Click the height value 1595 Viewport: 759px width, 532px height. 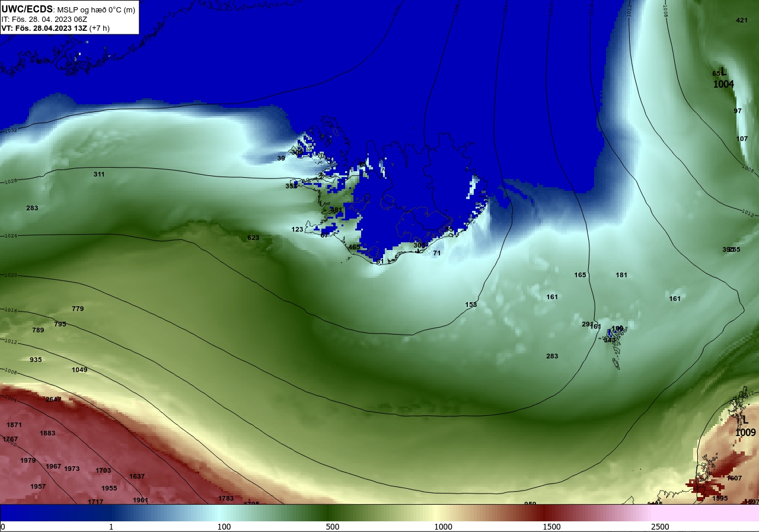(x=720, y=498)
